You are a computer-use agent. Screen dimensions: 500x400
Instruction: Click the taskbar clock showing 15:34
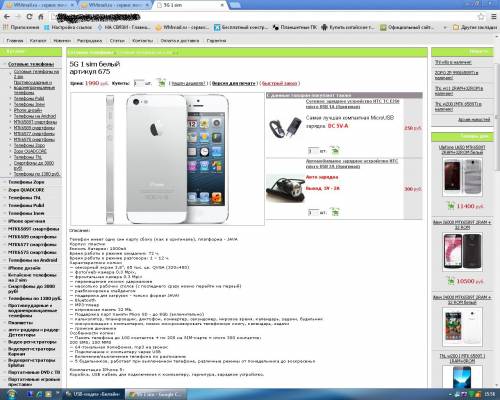[491, 394]
